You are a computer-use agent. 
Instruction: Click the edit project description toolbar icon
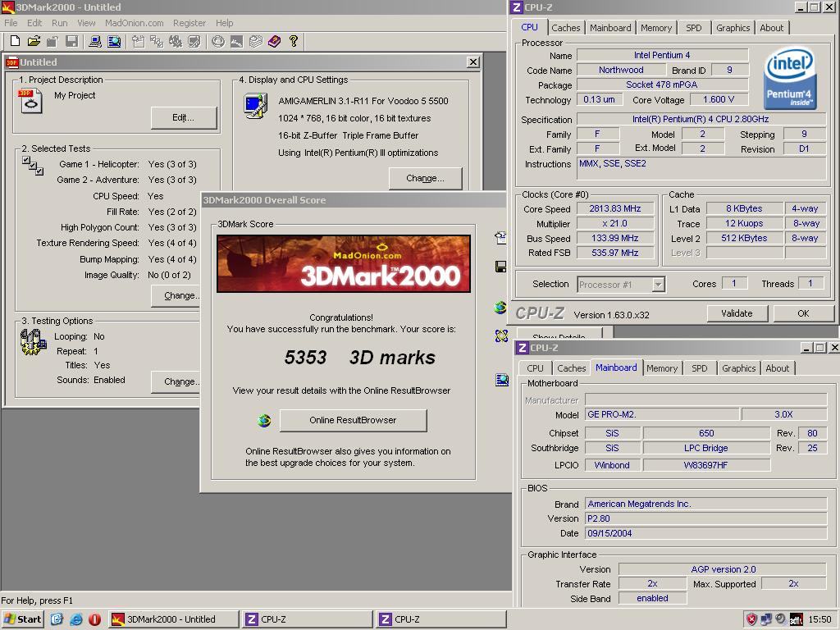[x=138, y=41]
